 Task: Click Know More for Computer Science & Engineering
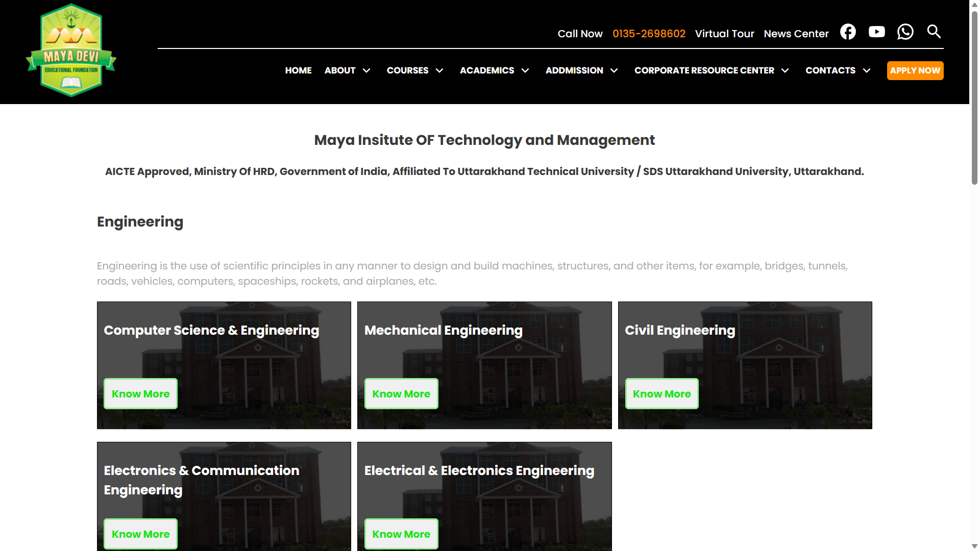[140, 394]
